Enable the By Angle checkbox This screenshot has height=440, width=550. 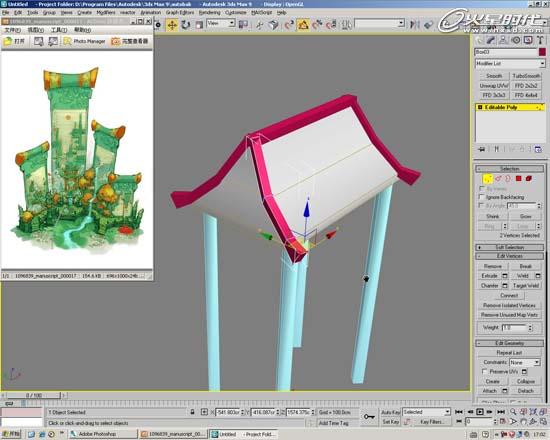click(482, 206)
